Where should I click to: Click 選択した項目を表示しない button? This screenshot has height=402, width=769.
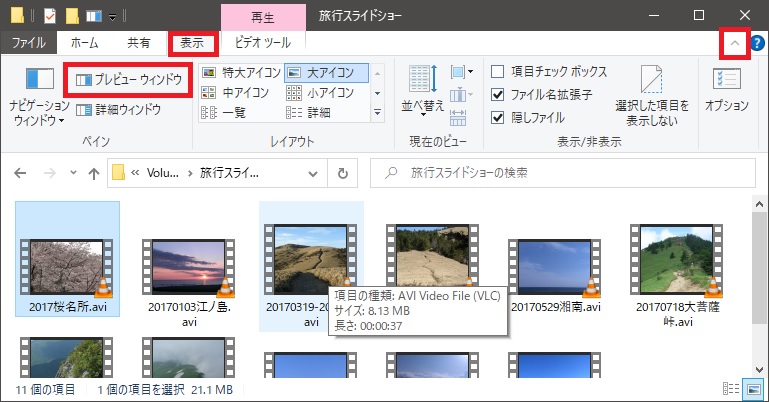click(x=651, y=96)
